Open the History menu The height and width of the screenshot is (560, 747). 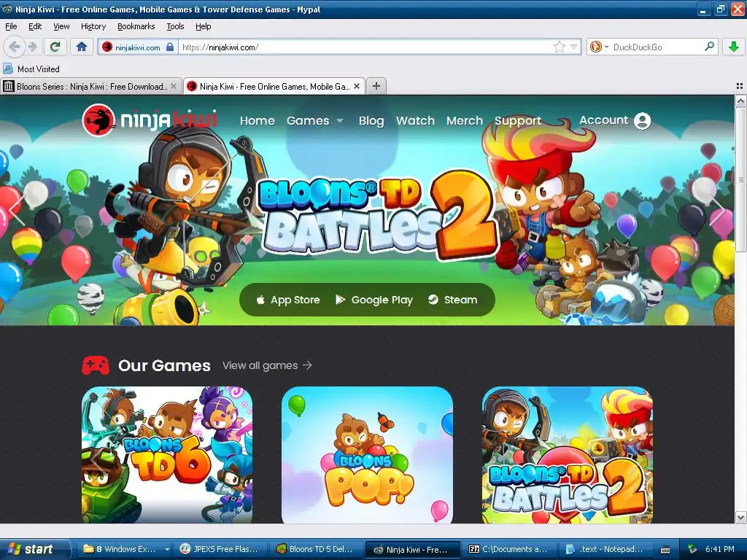tap(93, 26)
